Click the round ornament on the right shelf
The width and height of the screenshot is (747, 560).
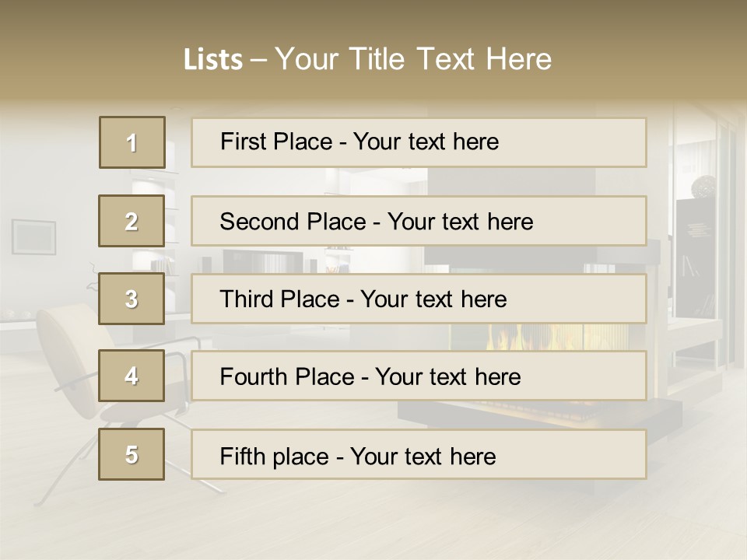click(703, 186)
